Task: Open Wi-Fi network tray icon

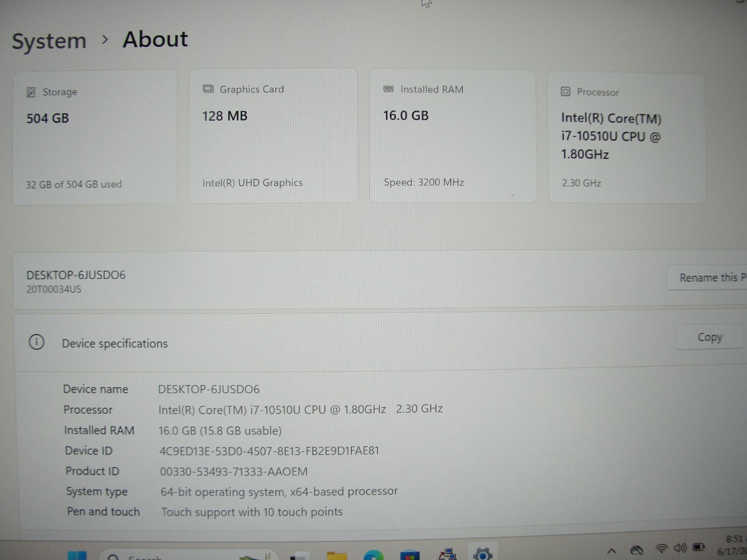Action: pos(661,548)
